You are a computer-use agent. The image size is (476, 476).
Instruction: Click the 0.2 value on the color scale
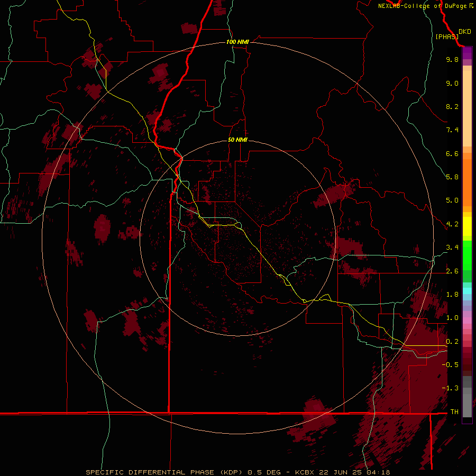pos(452,342)
